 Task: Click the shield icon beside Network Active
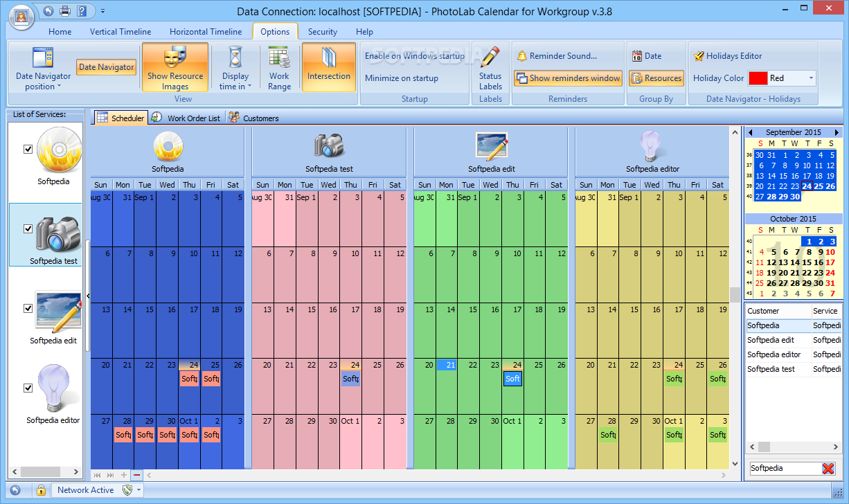click(x=126, y=490)
